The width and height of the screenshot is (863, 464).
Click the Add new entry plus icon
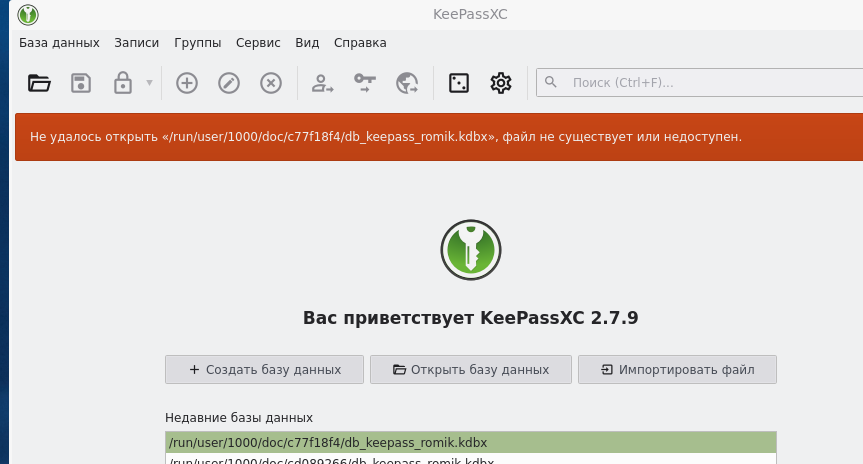(x=187, y=83)
